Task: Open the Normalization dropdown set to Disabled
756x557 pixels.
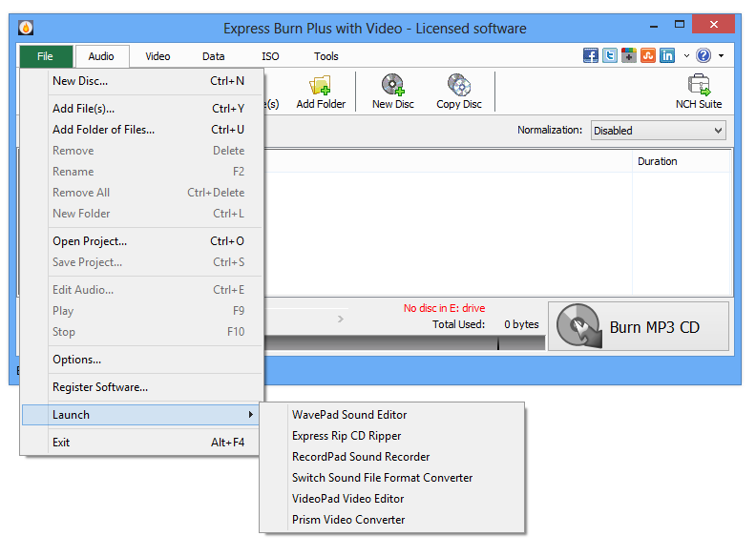Action: pyautogui.click(x=658, y=131)
